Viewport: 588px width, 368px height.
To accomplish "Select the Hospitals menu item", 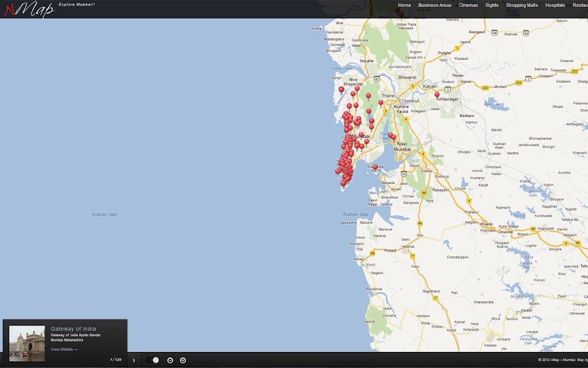I will 555,5.
